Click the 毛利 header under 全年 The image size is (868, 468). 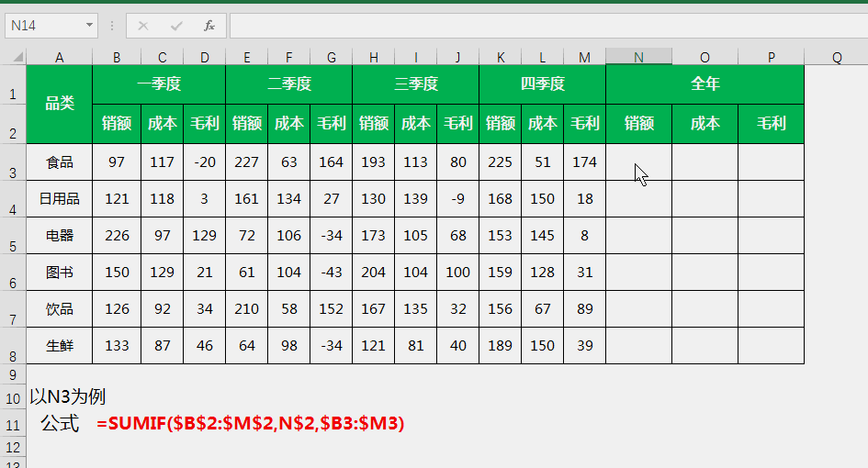(772, 123)
